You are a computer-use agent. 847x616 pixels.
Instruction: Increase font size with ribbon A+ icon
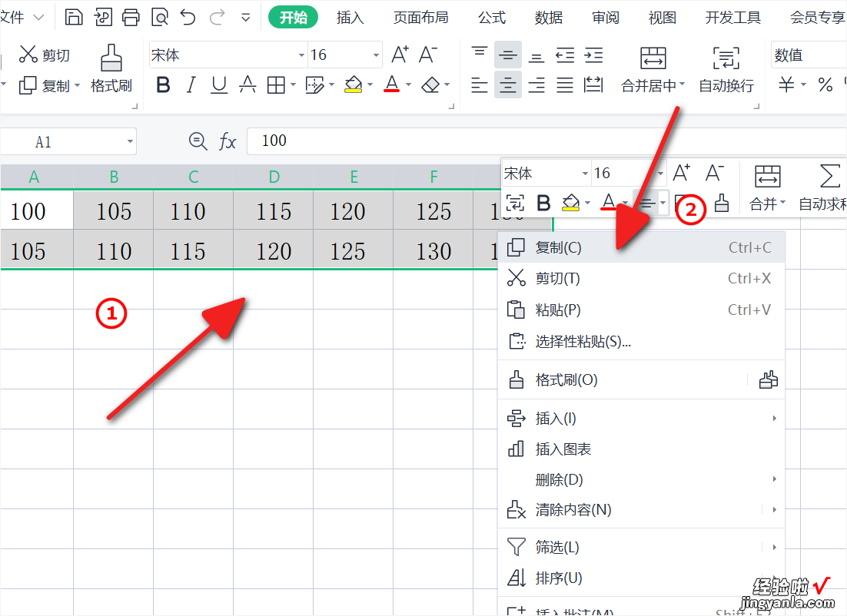(x=400, y=55)
